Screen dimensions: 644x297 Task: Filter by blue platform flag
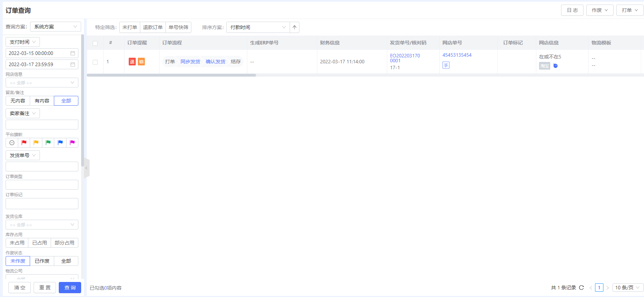pos(60,143)
